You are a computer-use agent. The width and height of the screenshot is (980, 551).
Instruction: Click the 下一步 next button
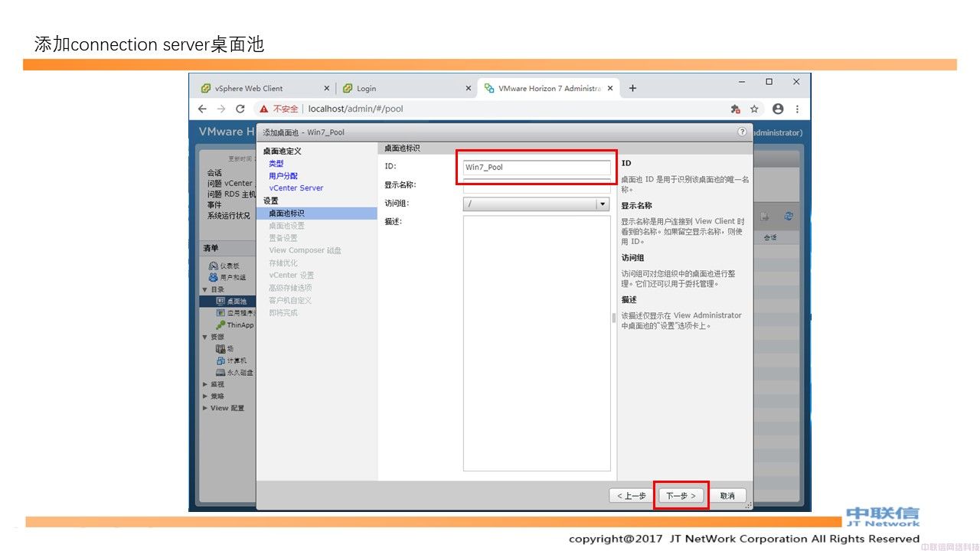(x=681, y=496)
